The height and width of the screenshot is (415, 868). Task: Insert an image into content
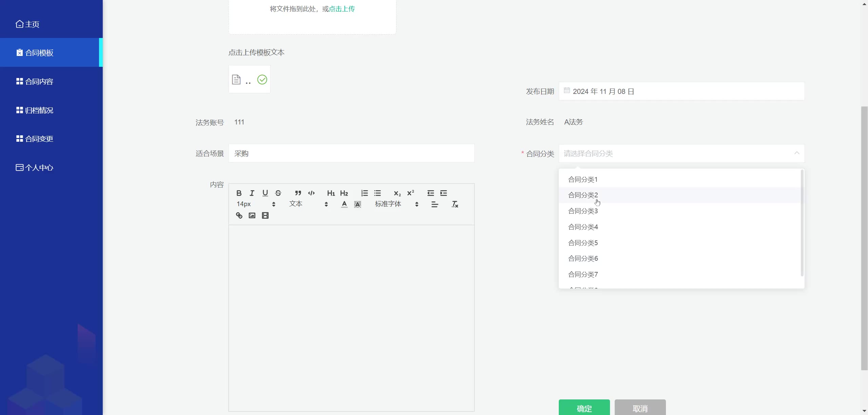(252, 216)
